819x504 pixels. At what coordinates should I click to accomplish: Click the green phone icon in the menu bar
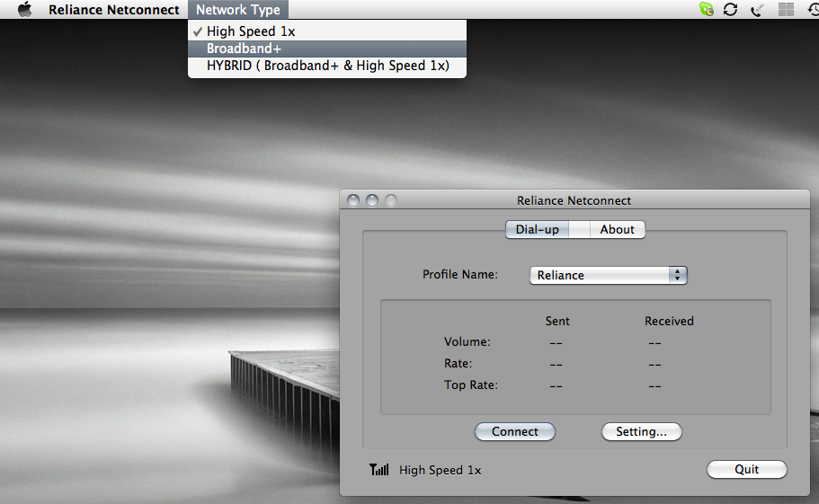707,9
